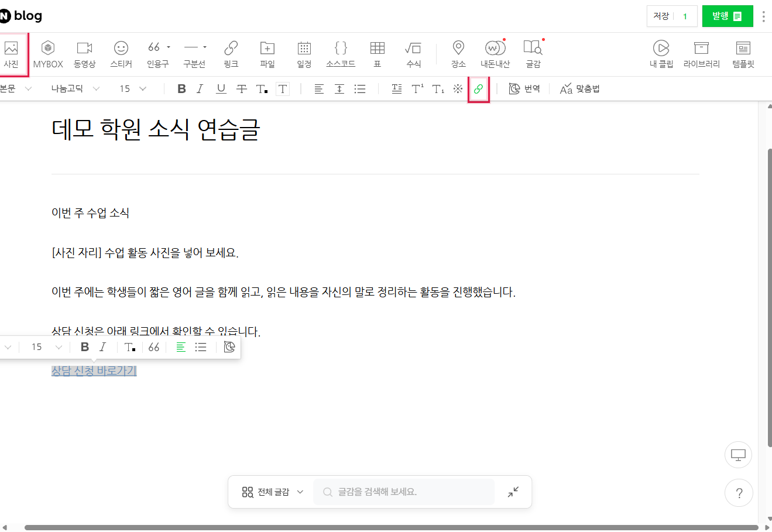
Task: Toggle superscript formatting
Action: click(x=417, y=89)
